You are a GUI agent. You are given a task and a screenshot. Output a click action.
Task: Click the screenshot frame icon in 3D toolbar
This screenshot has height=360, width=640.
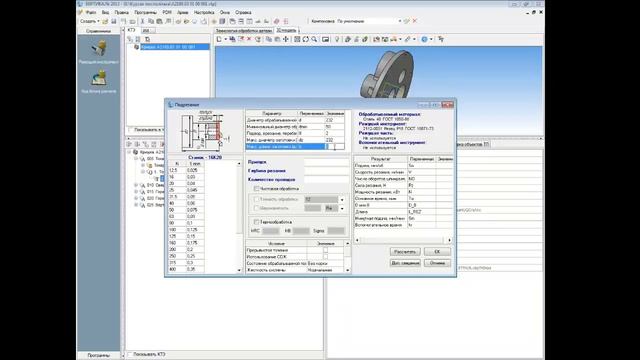[x=325, y=39]
